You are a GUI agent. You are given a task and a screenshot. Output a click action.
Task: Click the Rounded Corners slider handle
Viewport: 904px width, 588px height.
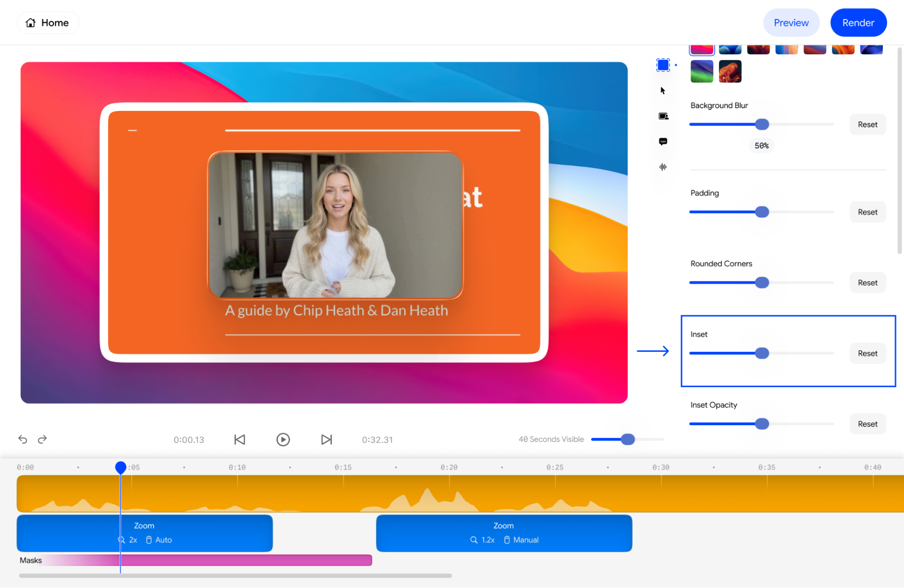[x=762, y=283]
